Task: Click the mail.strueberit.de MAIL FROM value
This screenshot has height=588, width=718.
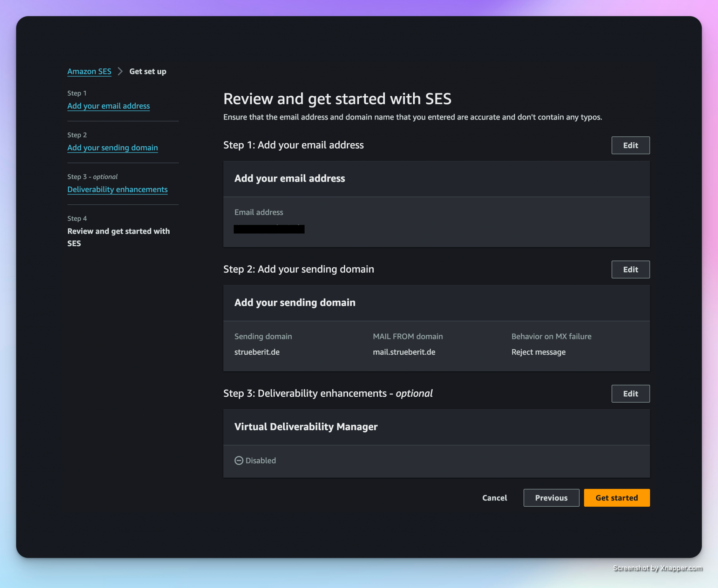Action: tap(404, 352)
